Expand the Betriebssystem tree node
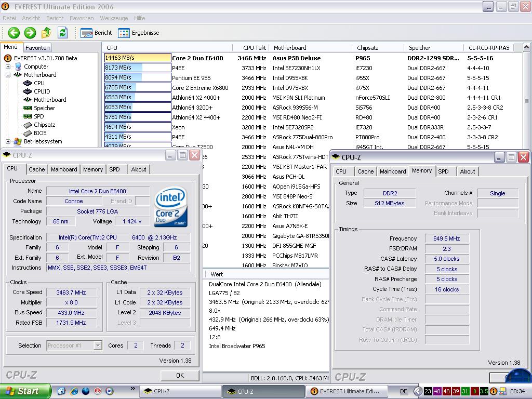Image resolution: width=532 pixels, height=399 pixels. [x=8, y=141]
